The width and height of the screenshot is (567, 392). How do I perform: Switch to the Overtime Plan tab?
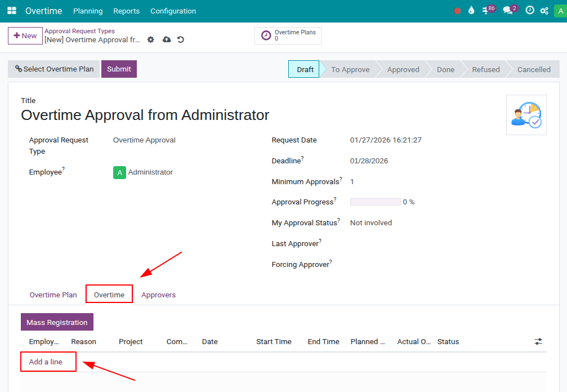tap(53, 294)
